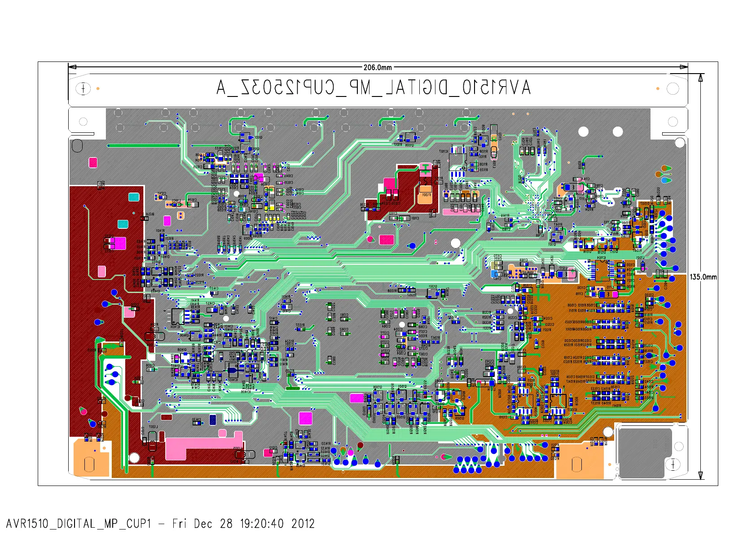Select the rounded slot hole at board's top-left corner
Screen dimensions: 756x534
(77, 145)
